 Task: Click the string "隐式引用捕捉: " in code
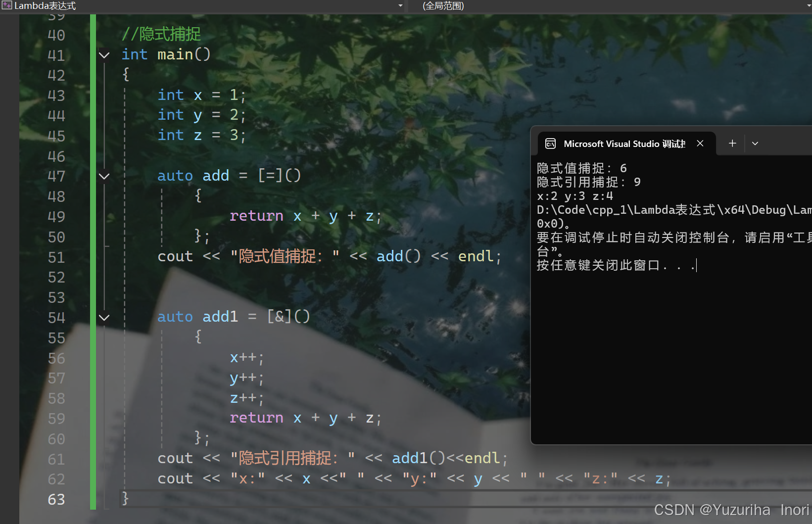pos(292,458)
